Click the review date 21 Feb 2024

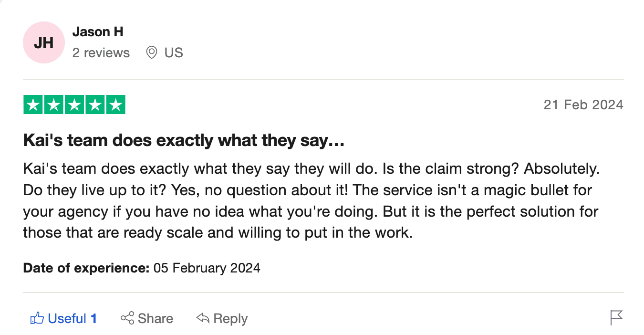(x=583, y=105)
